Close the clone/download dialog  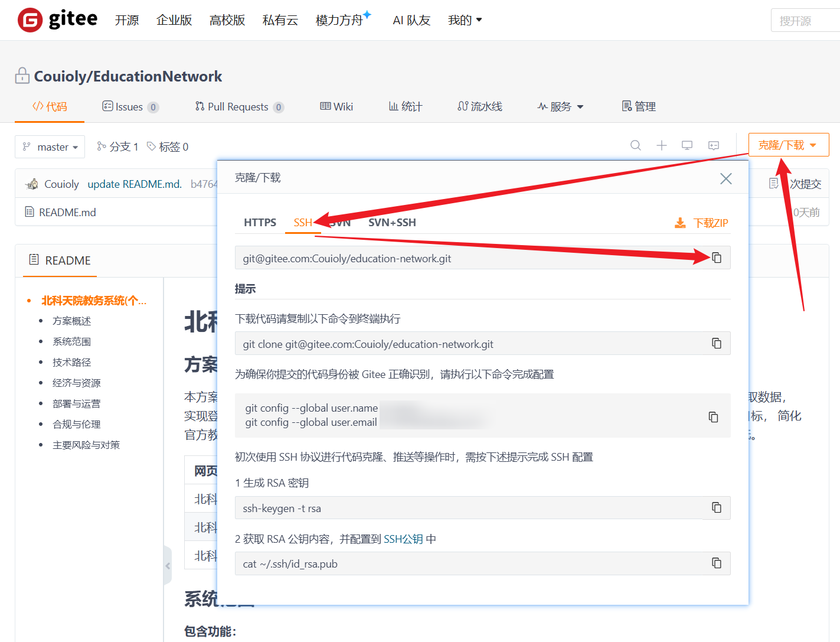726,178
